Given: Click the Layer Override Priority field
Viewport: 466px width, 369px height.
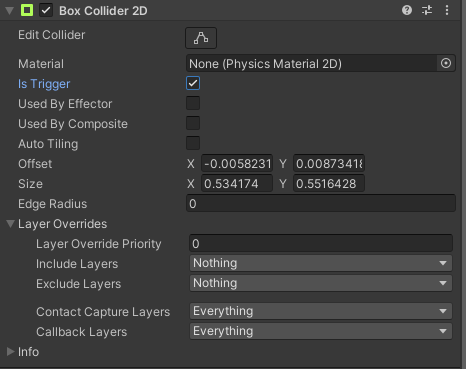Looking at the screenshot, I should tap(321, 243).
